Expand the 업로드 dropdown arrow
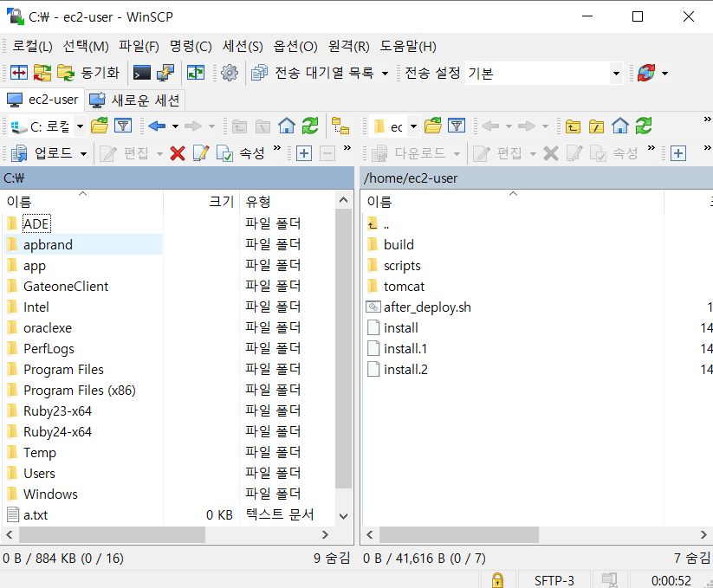The height and width of the screenshot is (588, 713). coord(83,154)
